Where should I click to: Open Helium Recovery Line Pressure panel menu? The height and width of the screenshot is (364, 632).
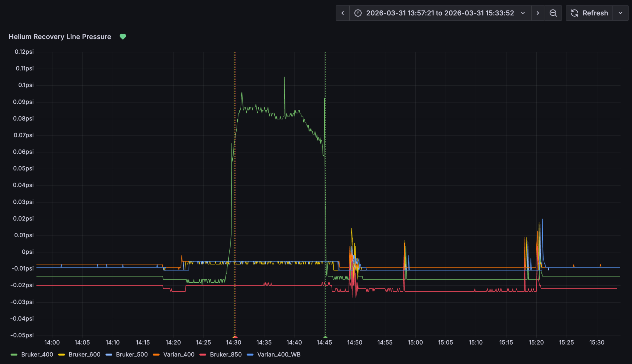(60, 37)
